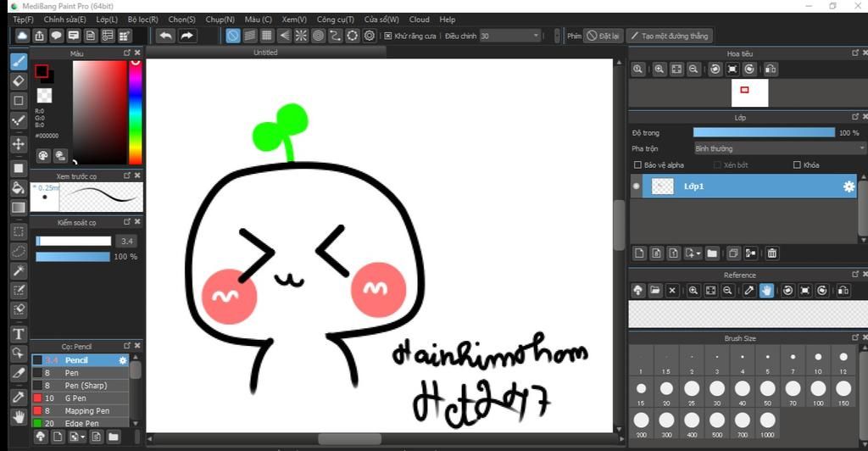Select the Eraser tool
Screen dimensions: 868x451
pyautogui.click(x=19, y=81)
